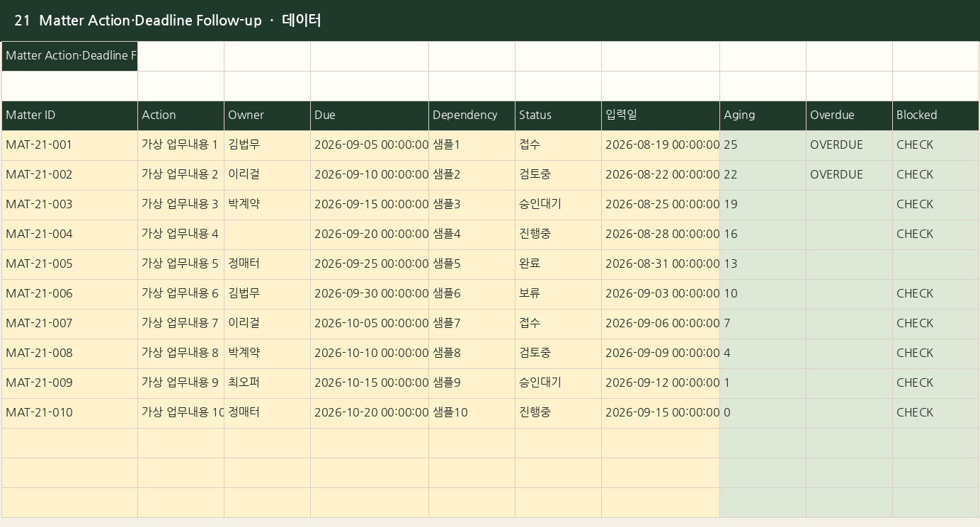The image size is (980, 527).
Task: Click the Aging value 13
Action: coord(763,264)
